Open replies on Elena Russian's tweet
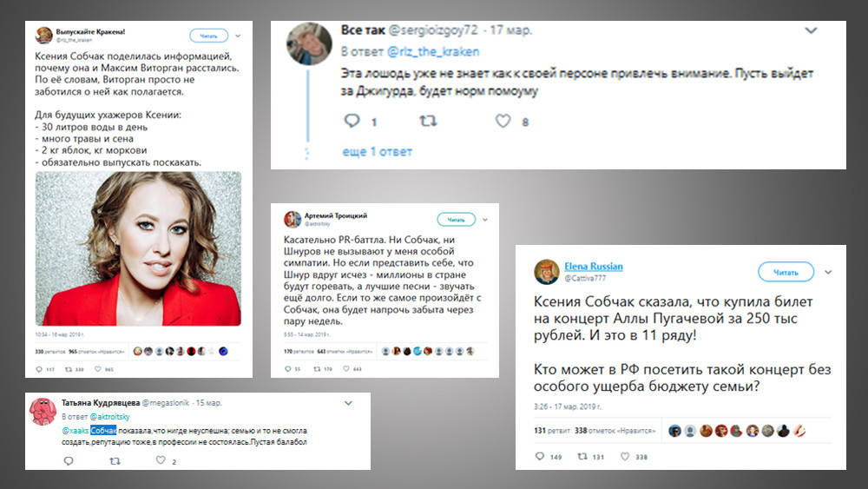868x489 pixels. [x=540, y=456]
